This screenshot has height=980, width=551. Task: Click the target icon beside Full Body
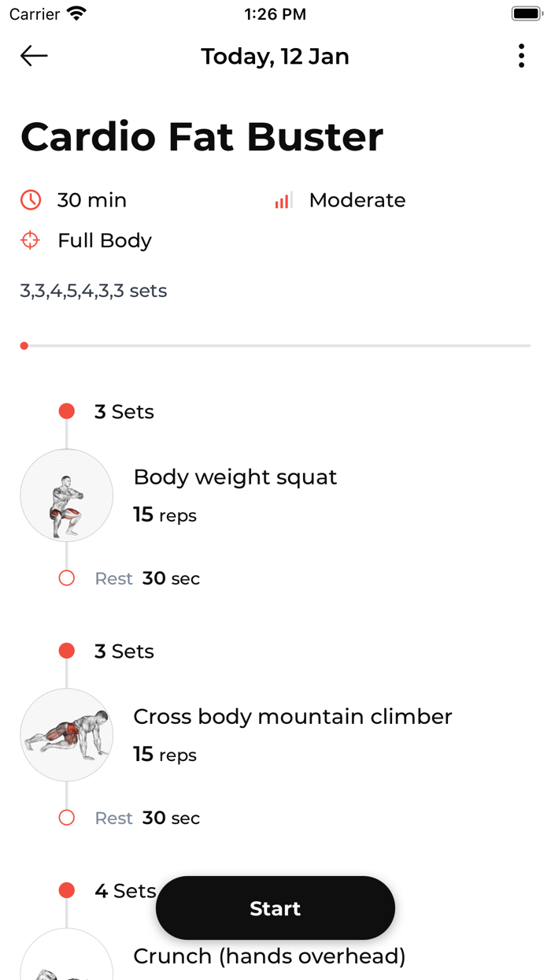[30, 240]
